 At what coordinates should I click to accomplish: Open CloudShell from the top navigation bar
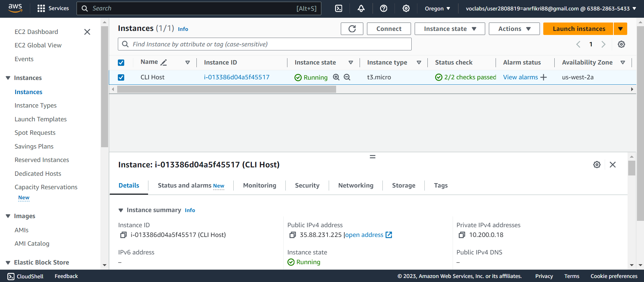point(338,8)
